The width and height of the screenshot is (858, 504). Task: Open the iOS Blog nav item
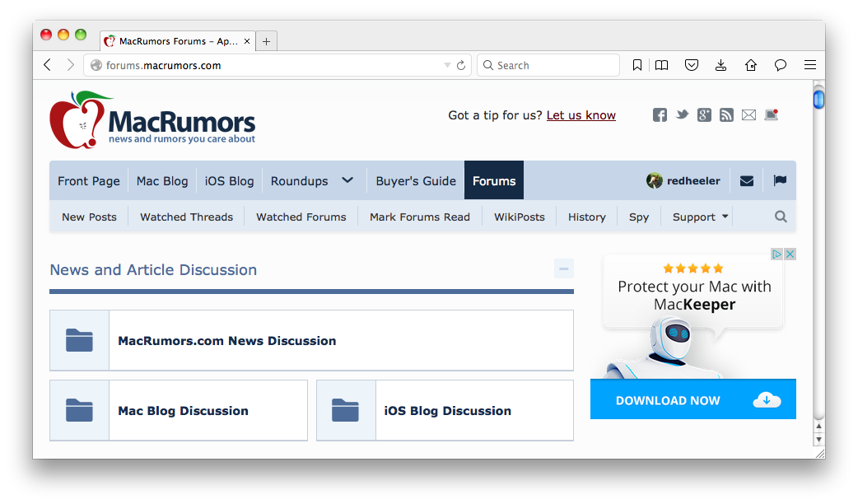(x=229, y=180)
